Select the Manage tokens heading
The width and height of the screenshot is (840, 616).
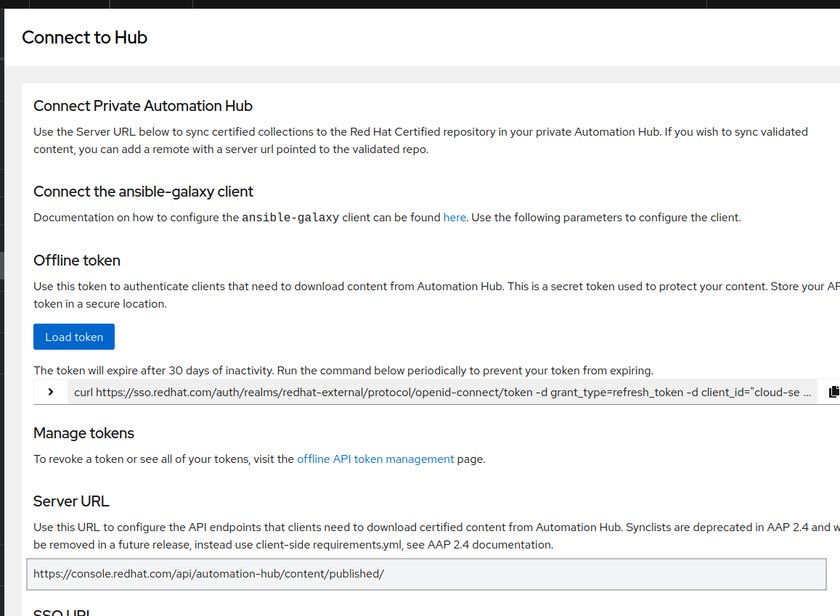[x=83, y=433]
